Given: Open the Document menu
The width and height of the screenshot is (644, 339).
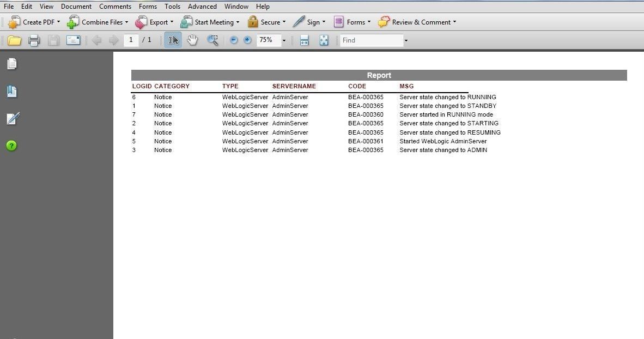Looking at the screenshot, I should pyautogui.click(x=76, y=7).
